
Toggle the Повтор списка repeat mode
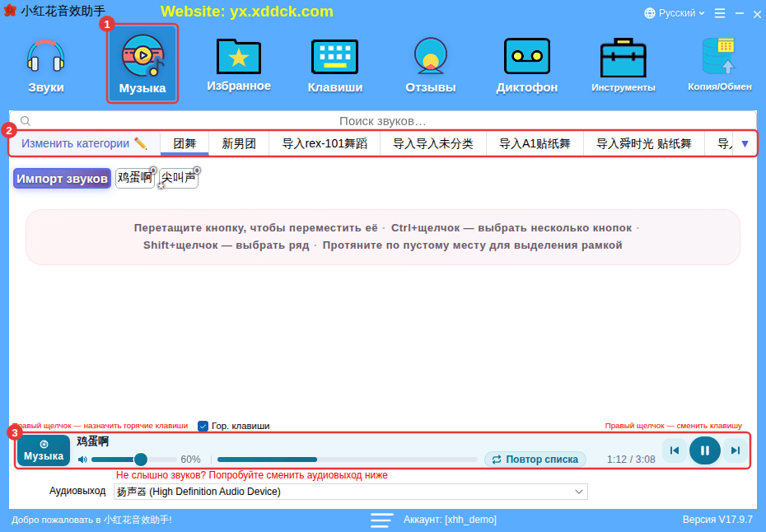pyautogui.click(x=535, y=460)
